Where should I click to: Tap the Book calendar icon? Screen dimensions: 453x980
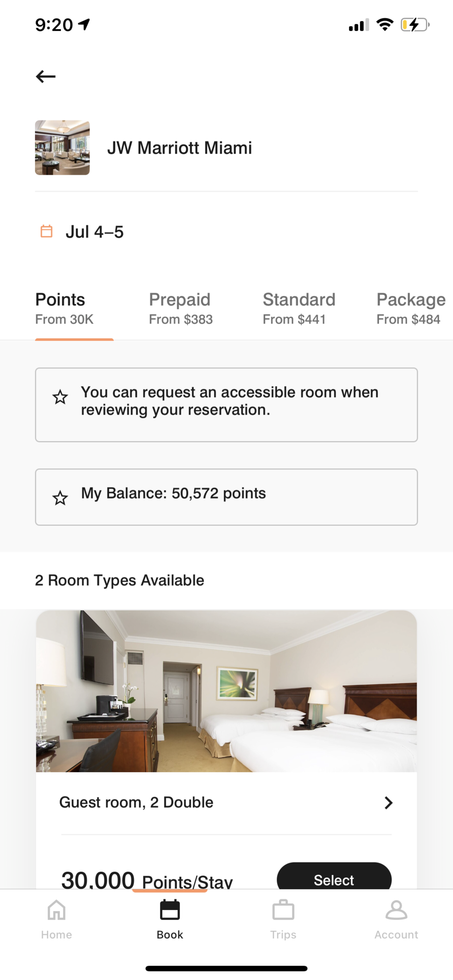click(170, 910)
